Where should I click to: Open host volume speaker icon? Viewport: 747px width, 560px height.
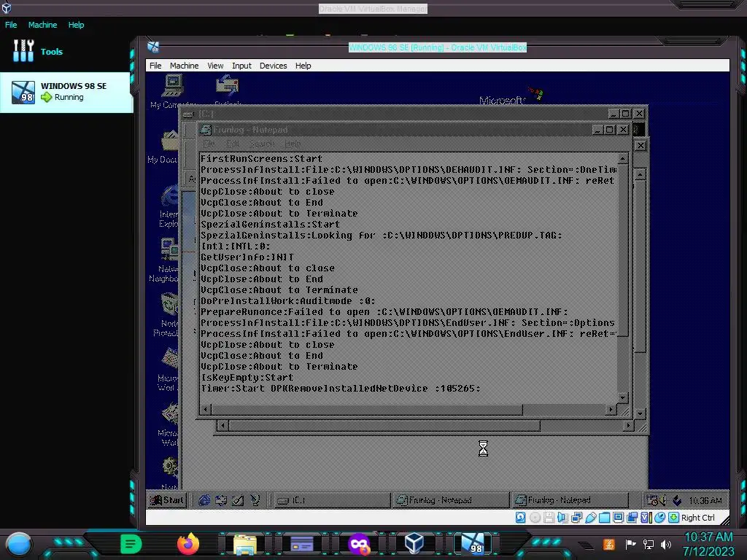coord(666,544)
